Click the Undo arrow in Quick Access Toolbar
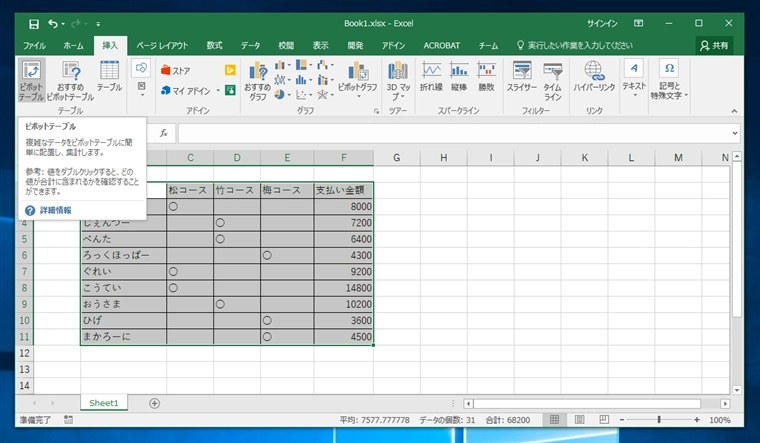 click(x=52, y=24)
